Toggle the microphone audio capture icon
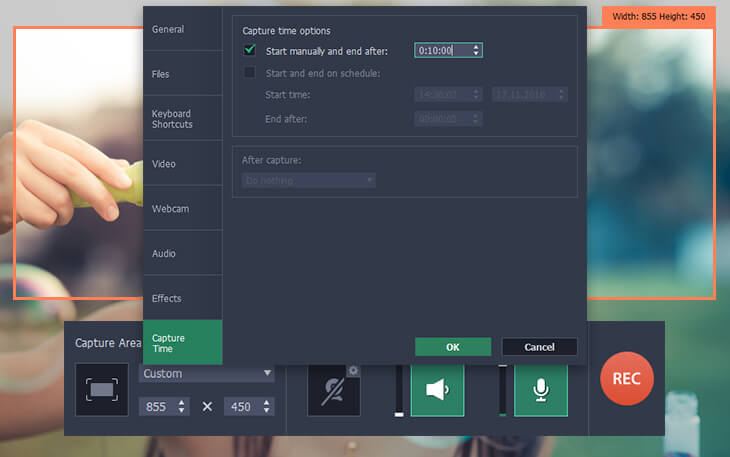 (x=540, y=389)
